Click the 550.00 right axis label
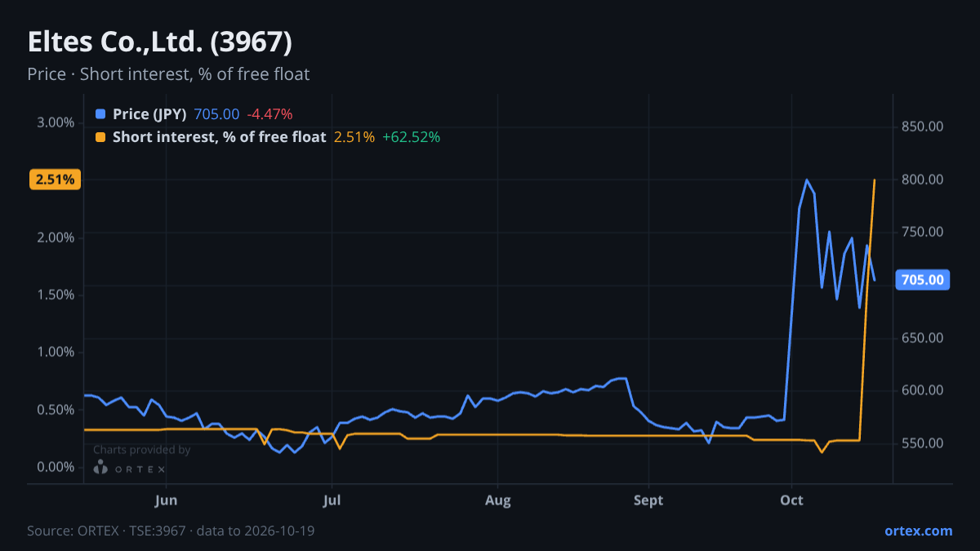Image resolution: width=980 pixels, height=551 pixels. pyautogui.click(x=923, y=443)
